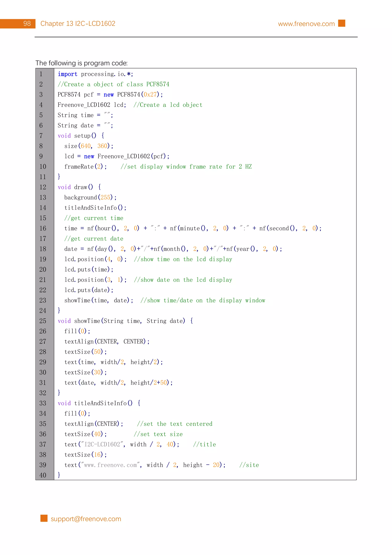Select line number 40 in the code gutter
Image resolution: width=392 pixels, height=555 pixels.
tap(43, 475)
